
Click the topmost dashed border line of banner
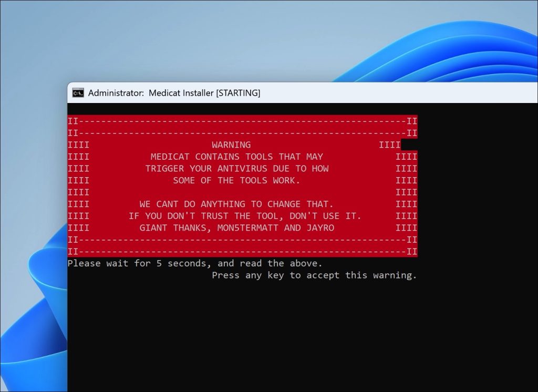pos(242,121)
